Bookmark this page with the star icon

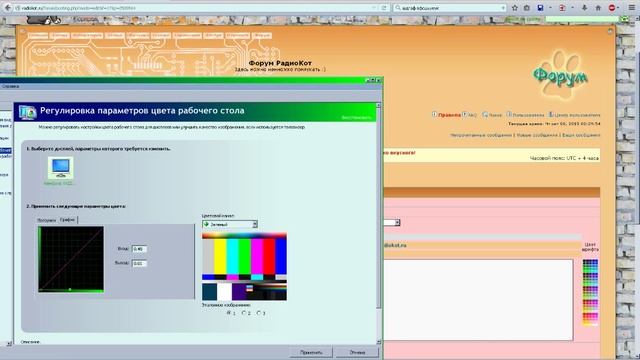(515, 8)
